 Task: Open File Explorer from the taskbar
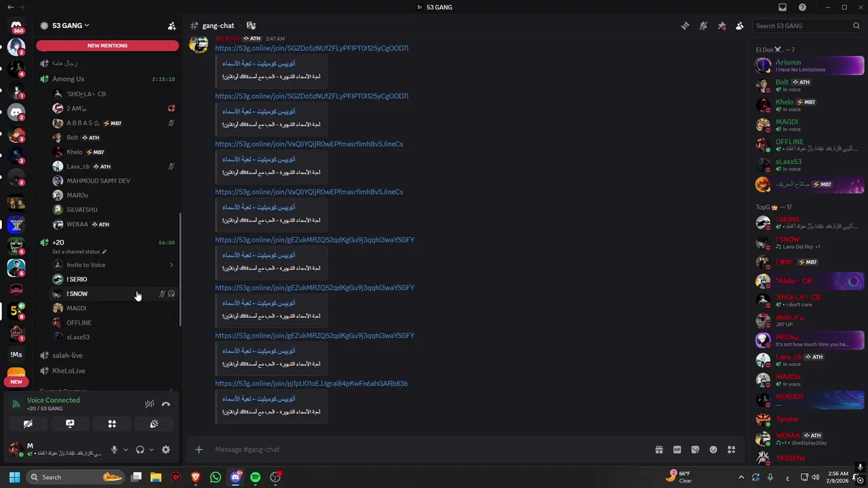pyautogui.click(x=156, y=477)
